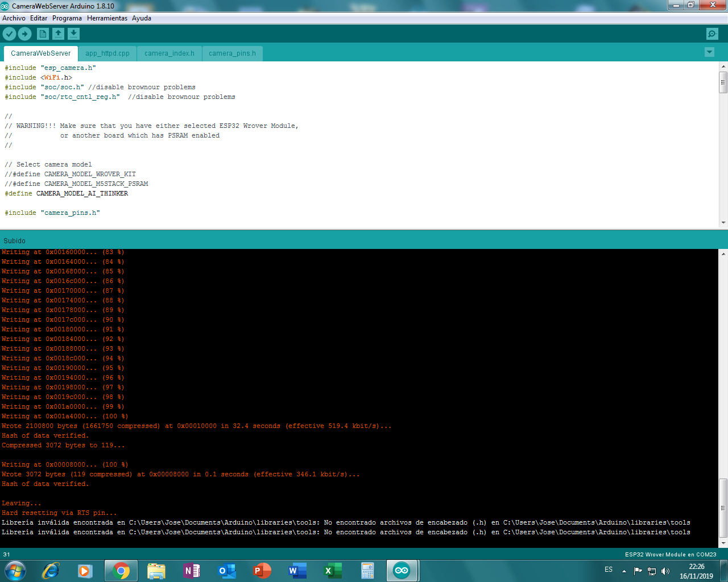
Task: Click the code editor scroll down arrow
Action: (723, 223)
